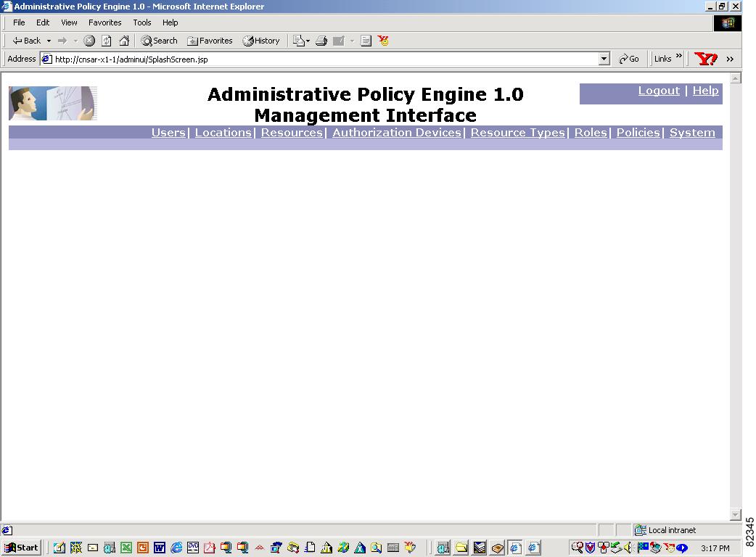The width and height of the screenshot is (756, 557).
Task: Click the scrollbar down arrow
Action: pyautogui.click(x=735, y=515)
